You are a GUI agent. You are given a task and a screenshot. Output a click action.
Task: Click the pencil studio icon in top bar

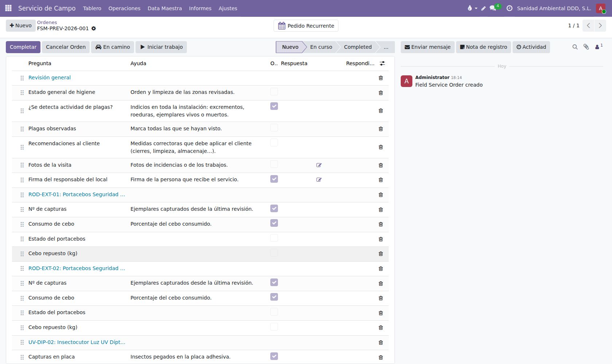coord(483,8)
